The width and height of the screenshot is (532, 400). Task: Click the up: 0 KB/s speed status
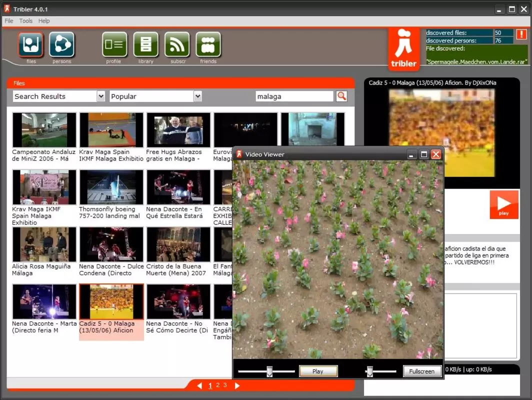[479, 369]
